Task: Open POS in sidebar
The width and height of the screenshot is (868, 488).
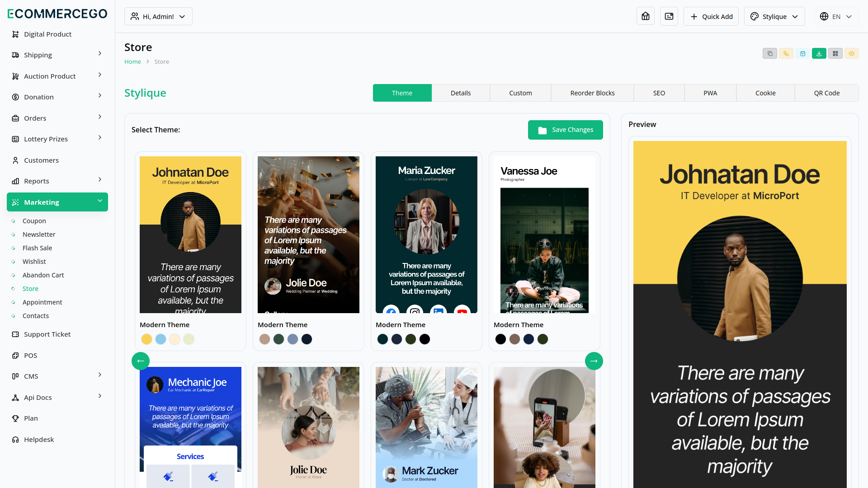Action: [57, 355]
